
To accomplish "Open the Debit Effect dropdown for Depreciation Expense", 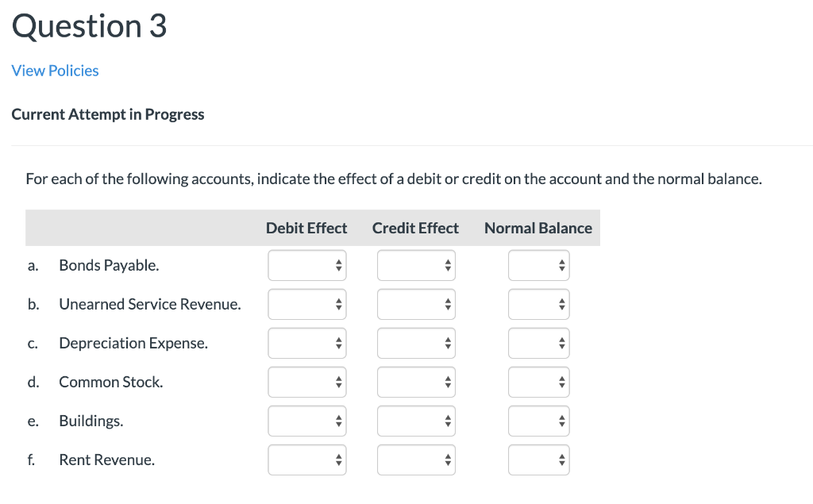I will tap(307, 343).
